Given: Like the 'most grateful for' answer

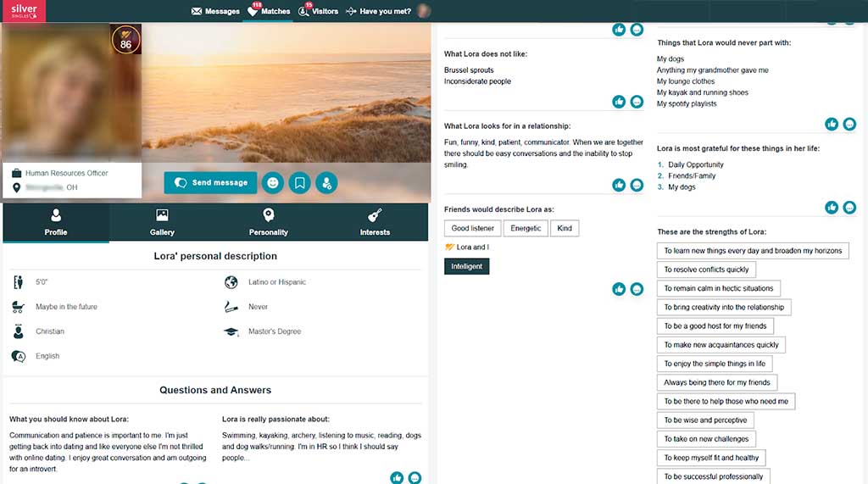Looking at the screenshot, I should pyautogui.click(x=832, y=207).
